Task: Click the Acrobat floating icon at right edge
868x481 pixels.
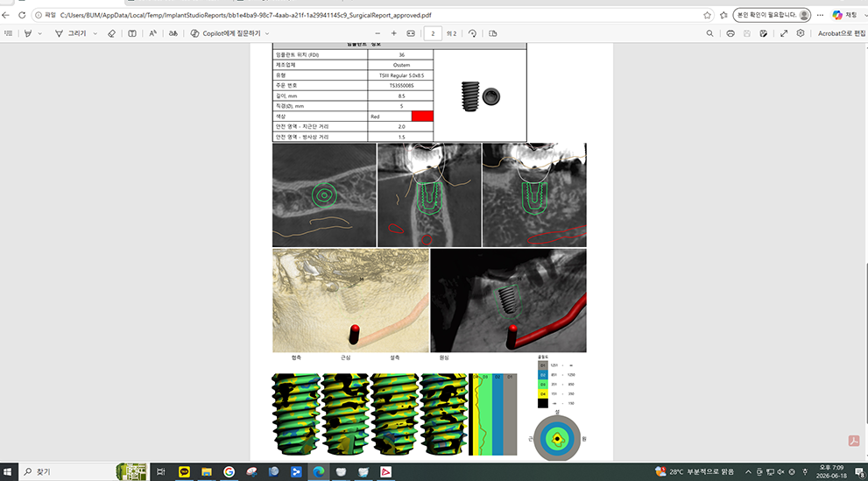Action: tap(854, 441)
